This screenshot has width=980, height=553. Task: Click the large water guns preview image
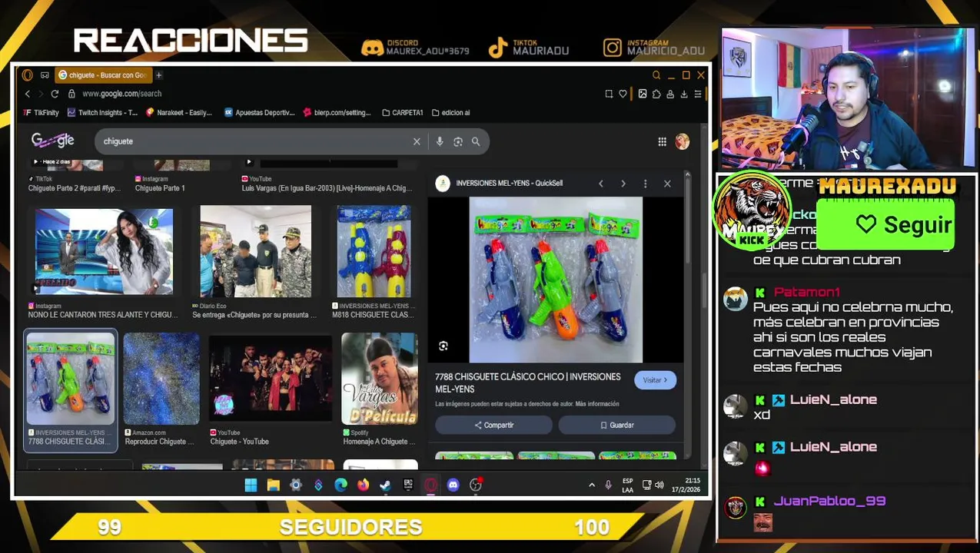coord(556,280)
